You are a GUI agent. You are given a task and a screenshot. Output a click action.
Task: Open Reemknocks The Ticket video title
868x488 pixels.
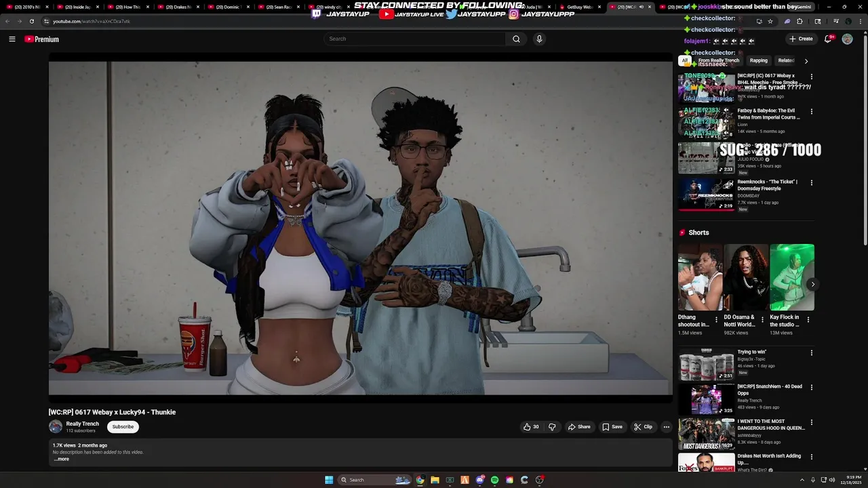click(x=768, y=186)
